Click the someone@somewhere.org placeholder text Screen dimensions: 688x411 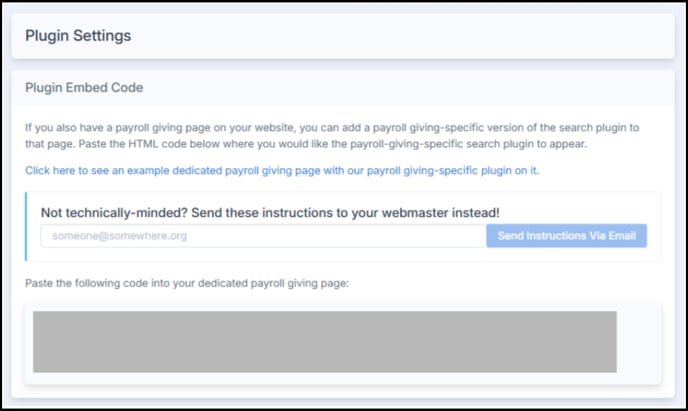119,236
